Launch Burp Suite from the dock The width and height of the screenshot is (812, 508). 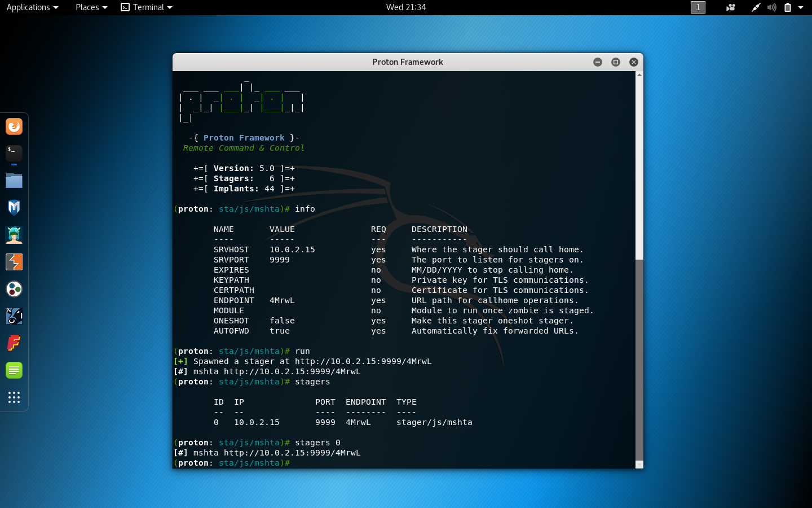(14, 262)
